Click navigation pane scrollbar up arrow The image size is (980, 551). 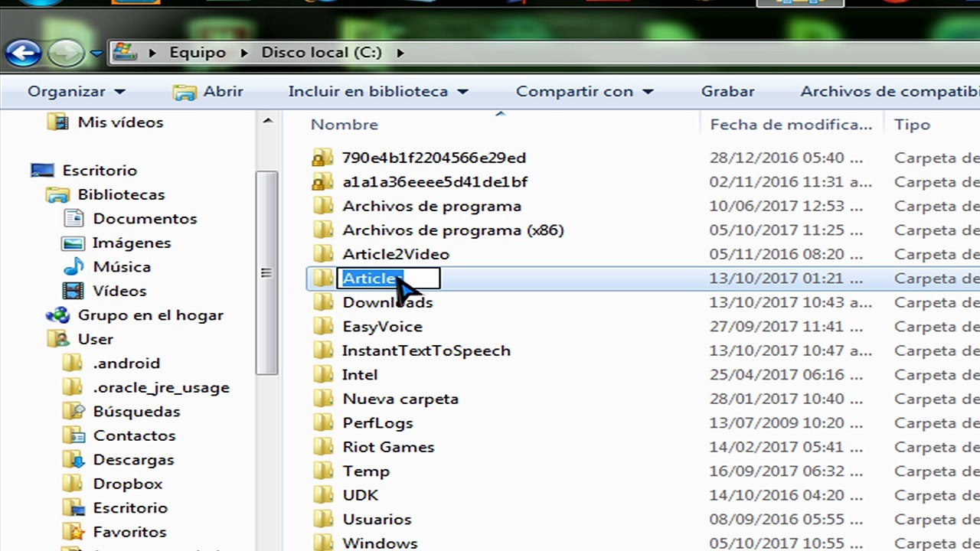coord(267,121)
